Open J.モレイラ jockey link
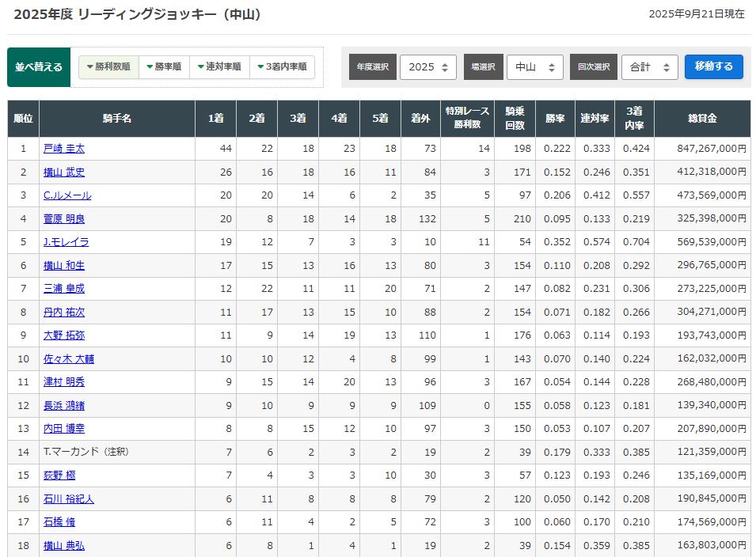Screen dimensions: 756x557 66,242
